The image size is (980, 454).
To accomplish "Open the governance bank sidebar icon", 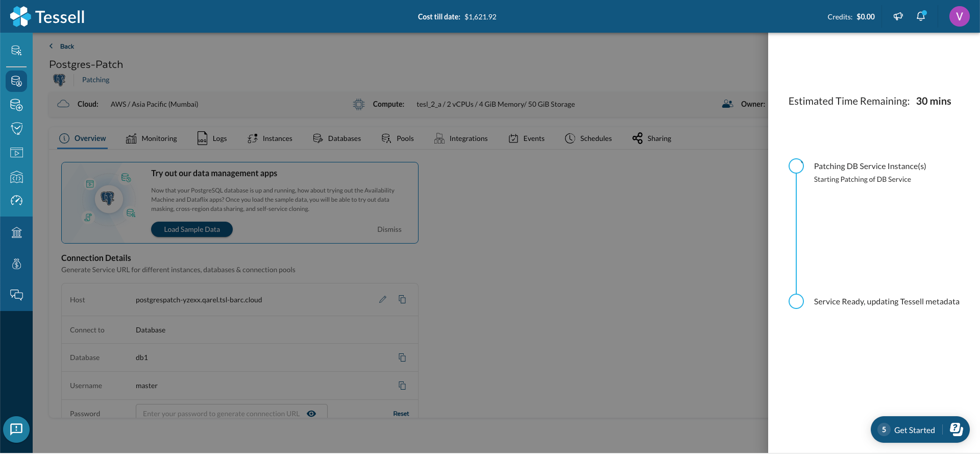I will click(16, 233).
